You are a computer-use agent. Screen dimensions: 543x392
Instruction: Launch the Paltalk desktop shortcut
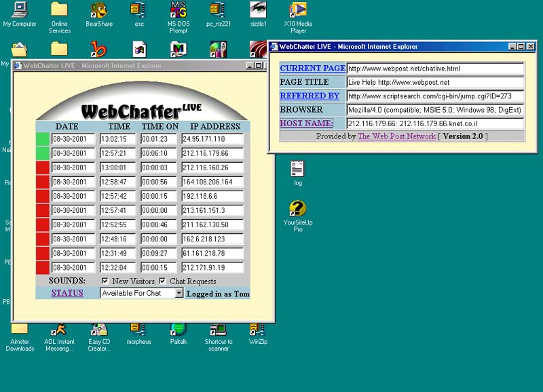[x=179, y=334]
